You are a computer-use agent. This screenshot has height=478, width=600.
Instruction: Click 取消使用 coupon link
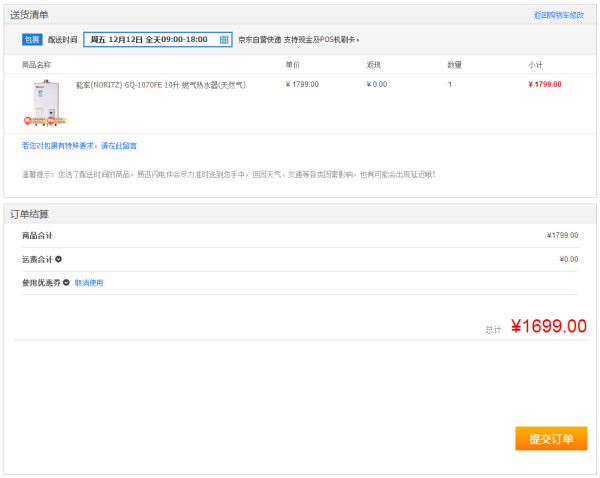(x=89, y=283)
